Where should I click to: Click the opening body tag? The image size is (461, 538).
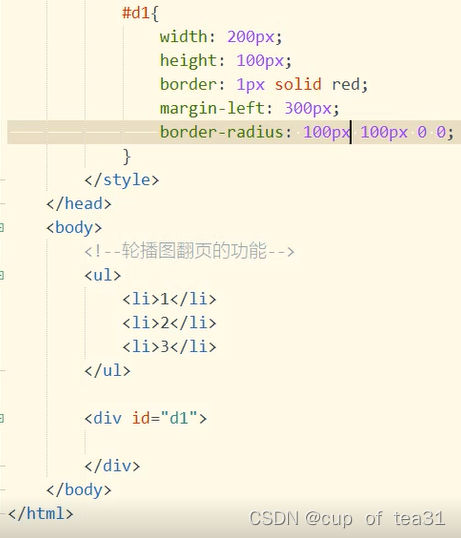(x=74, y=228)
